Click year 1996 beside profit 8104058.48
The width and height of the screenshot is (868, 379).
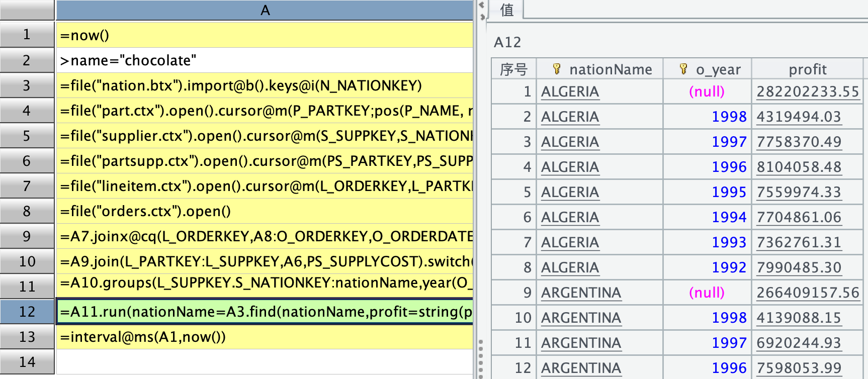click(729, 167)
